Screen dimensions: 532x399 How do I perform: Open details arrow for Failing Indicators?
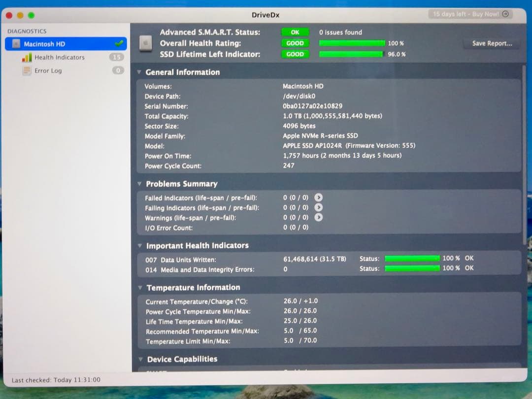pyautogui.click(x=319, y=207)
